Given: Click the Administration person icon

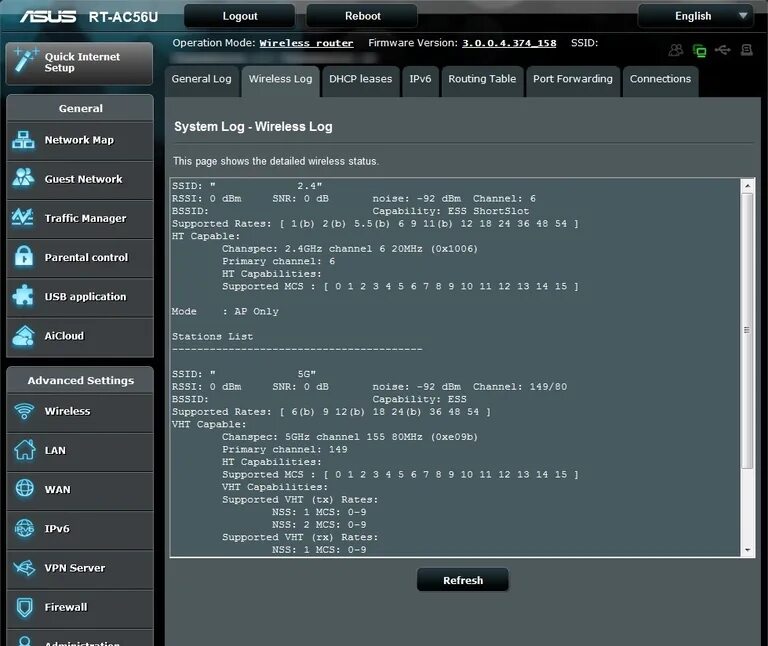Looking at the screenshot, I should (x=24, y=641).
